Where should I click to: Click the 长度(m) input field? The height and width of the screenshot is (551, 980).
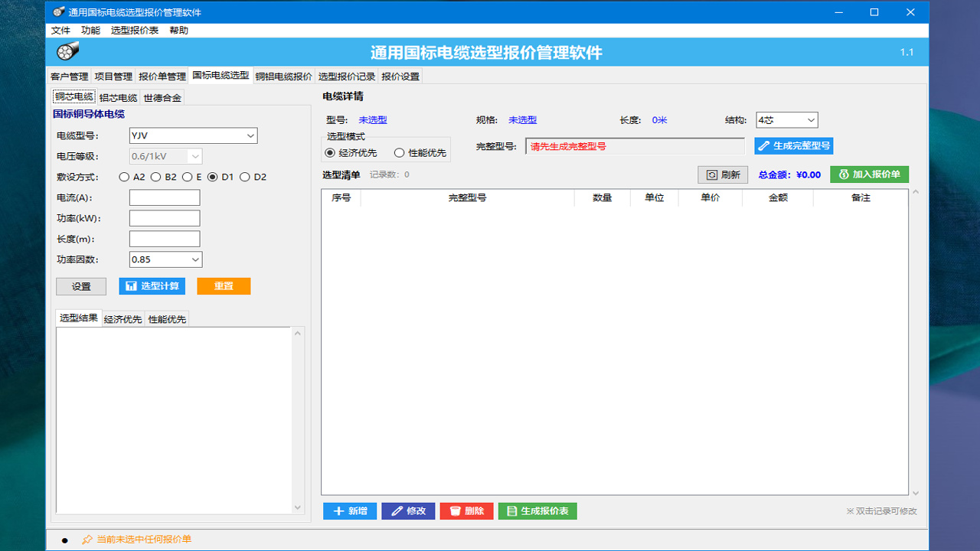click(x=165, y=239)
